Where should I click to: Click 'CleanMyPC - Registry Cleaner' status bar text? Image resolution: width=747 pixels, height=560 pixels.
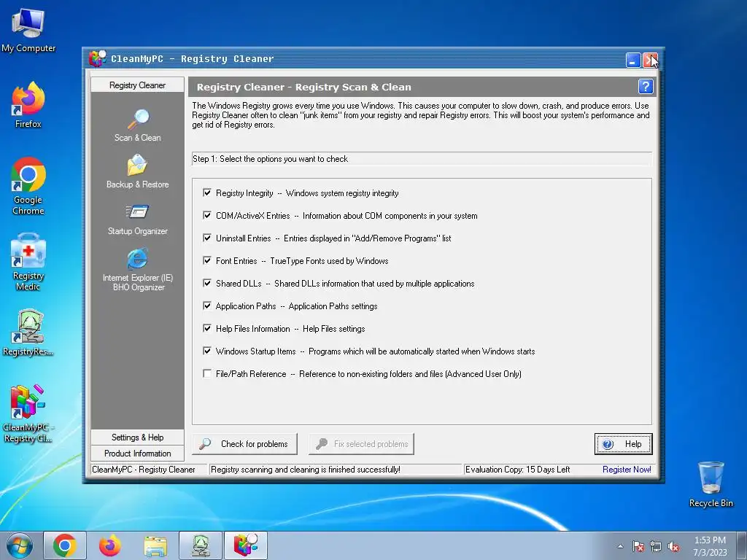pos(144,470)
